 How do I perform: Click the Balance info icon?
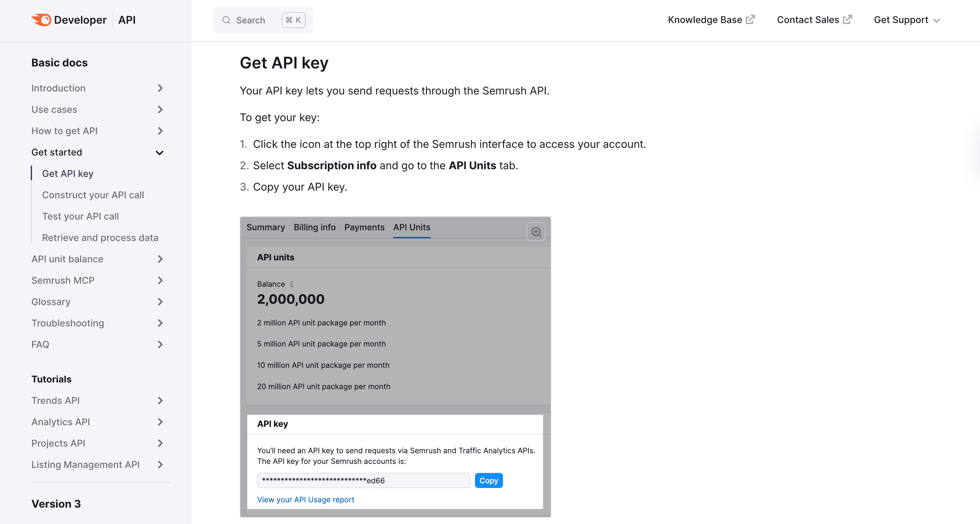point(291,284)
